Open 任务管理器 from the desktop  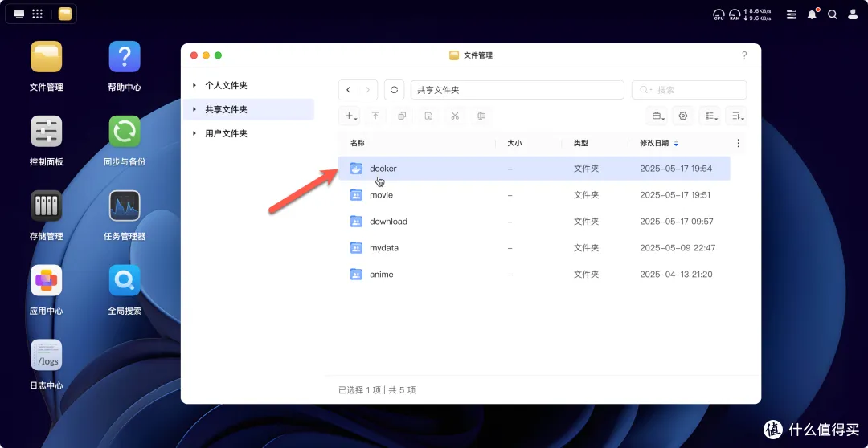pos(125,206)
